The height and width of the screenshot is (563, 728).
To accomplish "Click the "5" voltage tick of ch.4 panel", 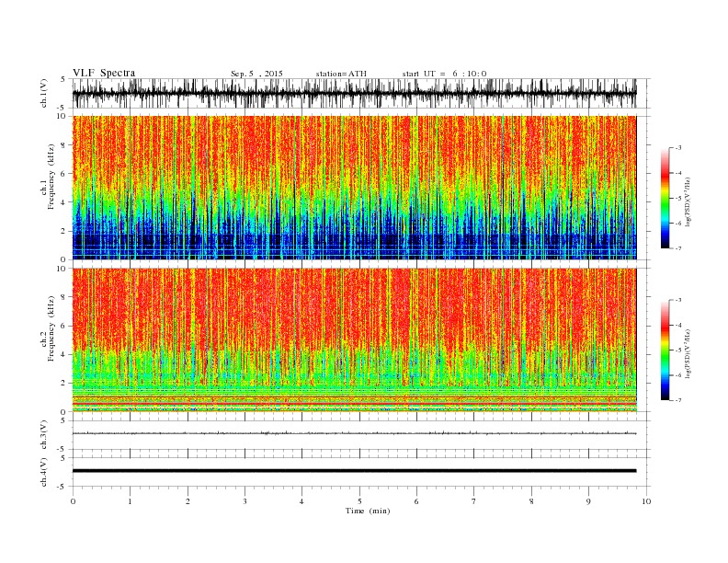I will pyautogui.click(x=64, y=458).
